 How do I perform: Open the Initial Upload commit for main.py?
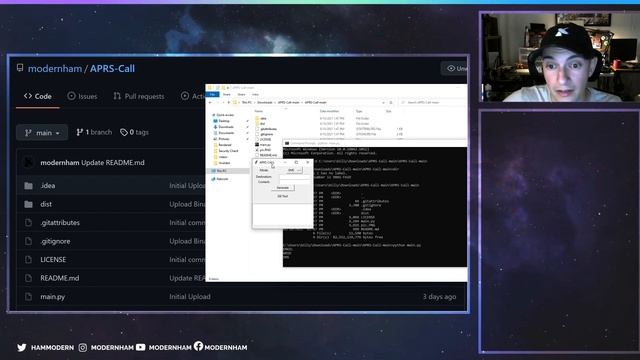click(x=190, y=297)
